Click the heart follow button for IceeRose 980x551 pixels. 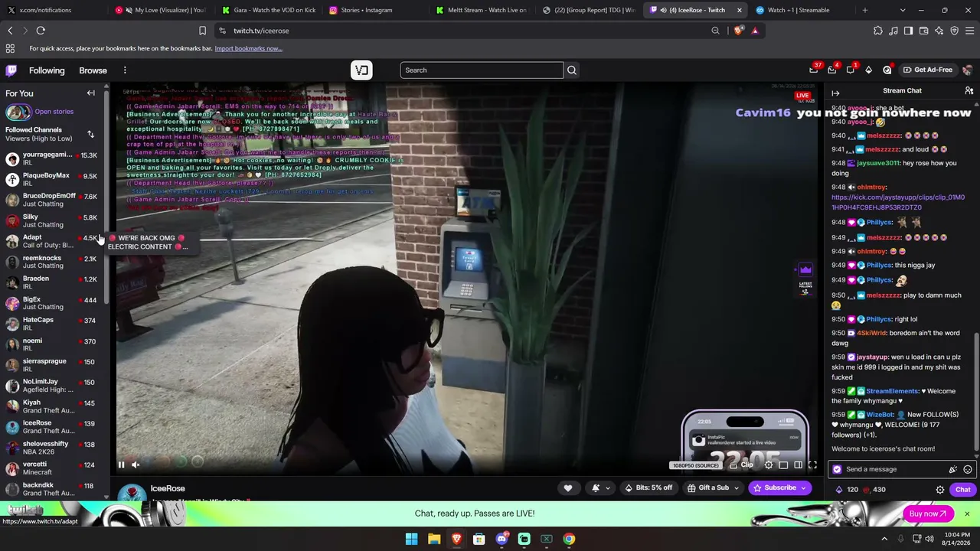coord(568,488)
